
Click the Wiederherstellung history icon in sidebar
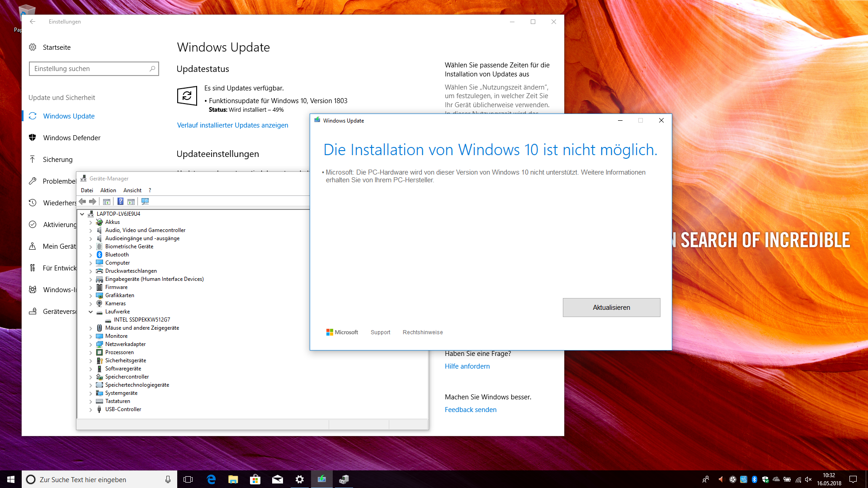pyautogui.click(x=33, y=203)
